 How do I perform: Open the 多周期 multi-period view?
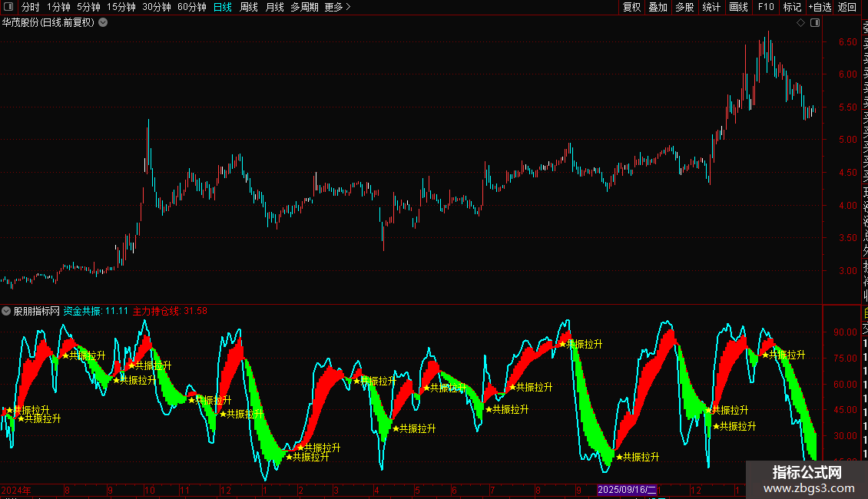304,7
